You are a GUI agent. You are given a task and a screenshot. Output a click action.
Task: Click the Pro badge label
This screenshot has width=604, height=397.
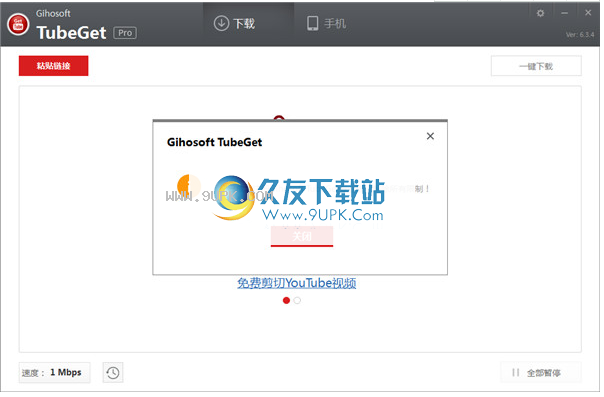tap(126, 33)
